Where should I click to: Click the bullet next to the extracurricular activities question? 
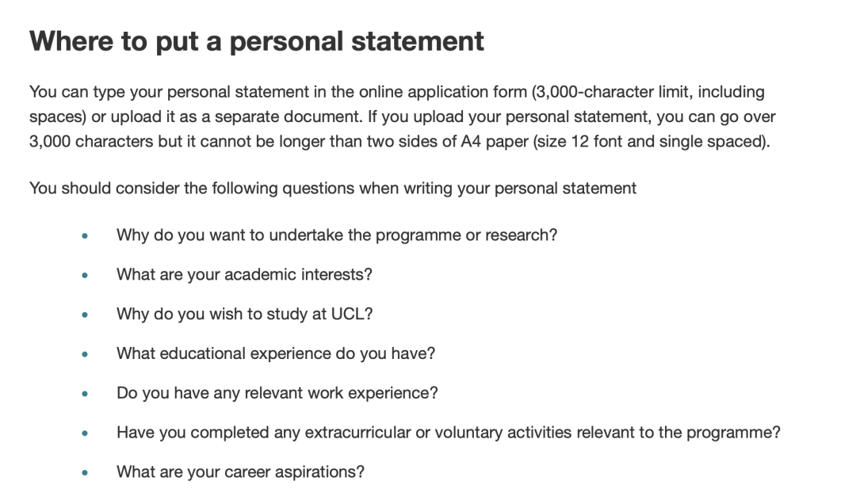84,434
